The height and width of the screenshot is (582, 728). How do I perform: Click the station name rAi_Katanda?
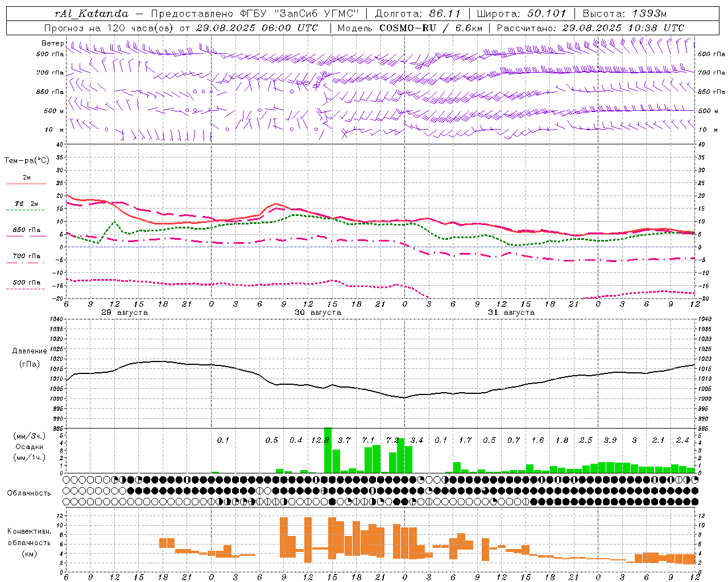(92, 14)
